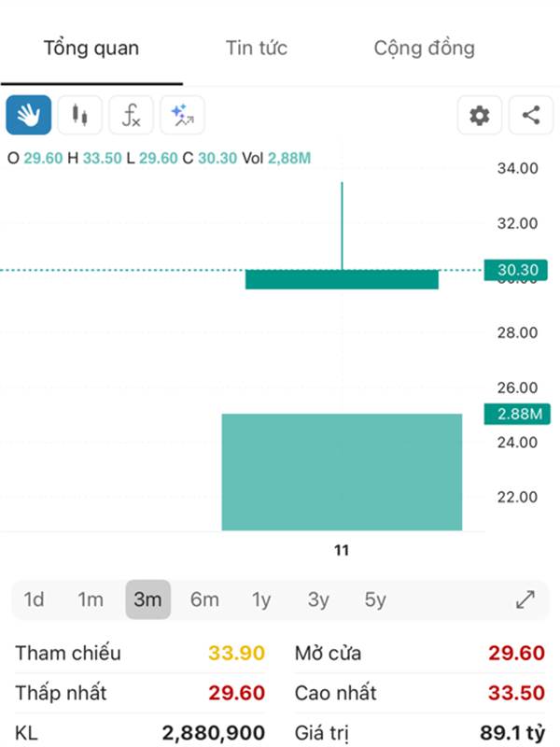Click the green candlestick body

(x=342, y=279)
